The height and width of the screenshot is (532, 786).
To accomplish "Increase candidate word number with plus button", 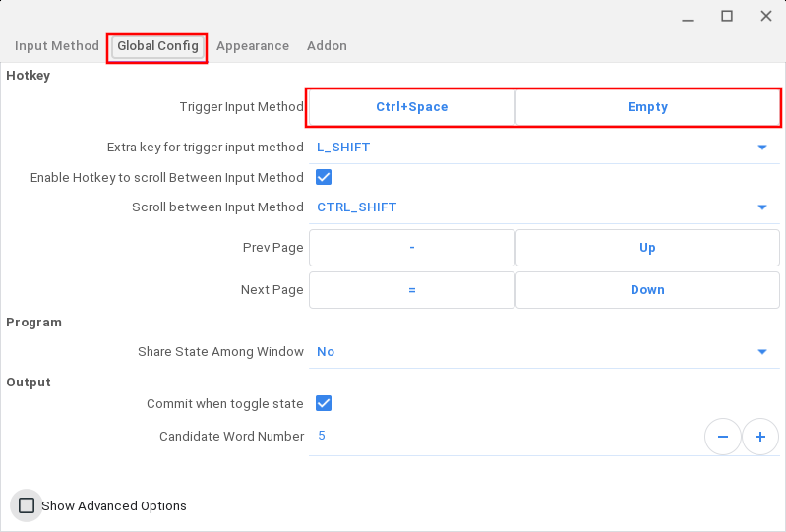I will 759,436.
